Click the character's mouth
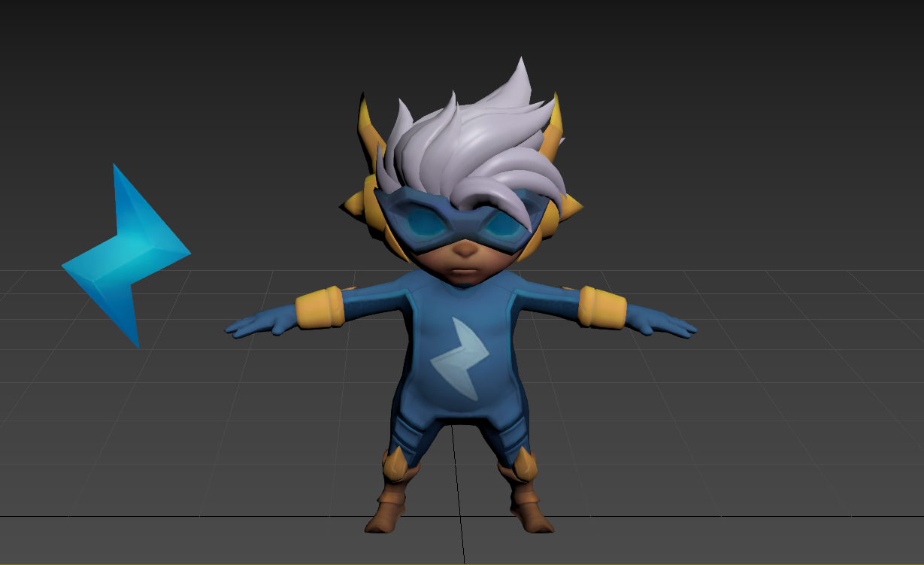 (466, 270)
